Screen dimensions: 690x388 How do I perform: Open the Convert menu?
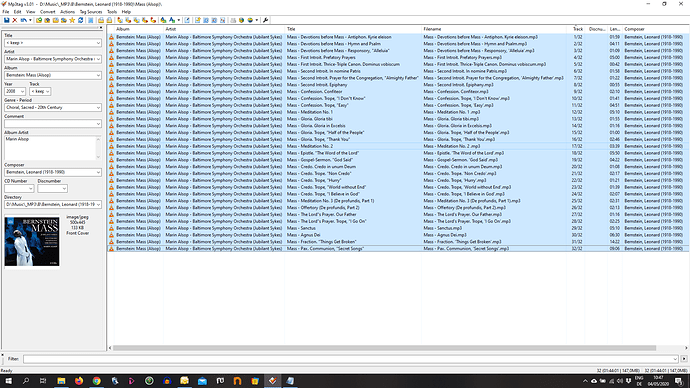48,12
